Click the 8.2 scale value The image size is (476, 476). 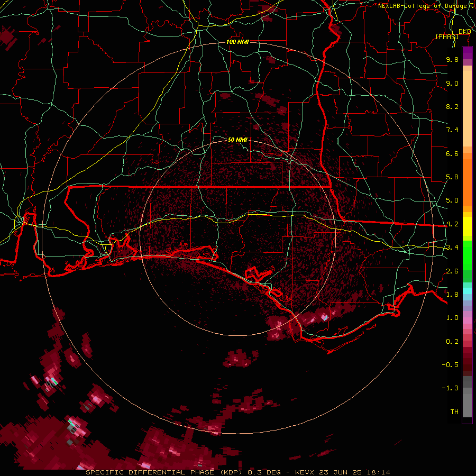coord(452,106)
